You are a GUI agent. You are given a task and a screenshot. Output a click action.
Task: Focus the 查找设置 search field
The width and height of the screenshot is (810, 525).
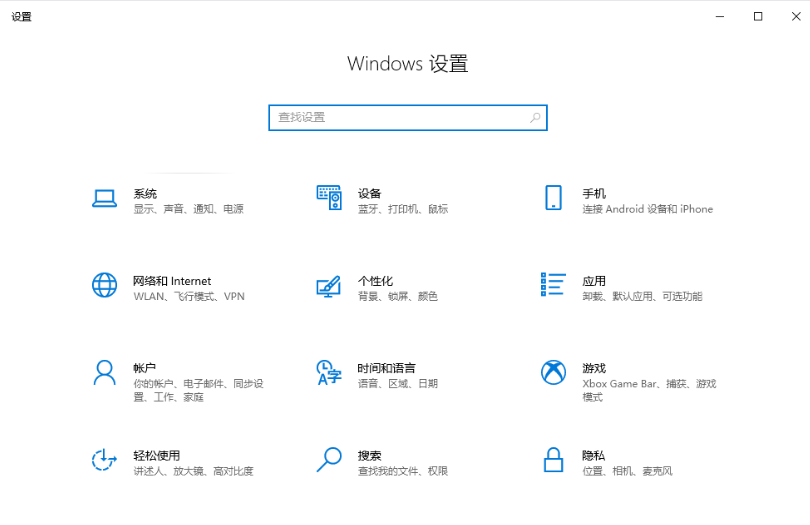tap(408, 118)
